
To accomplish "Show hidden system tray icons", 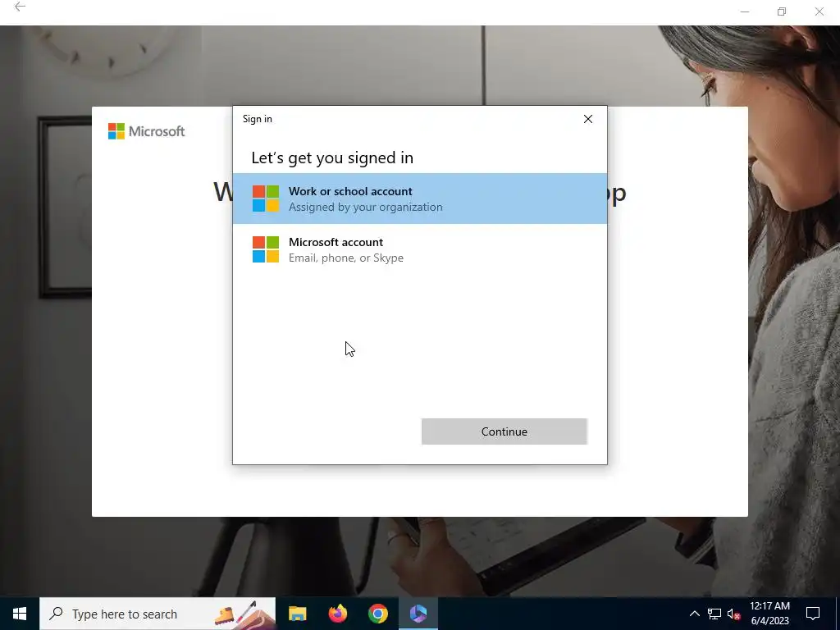I will coord(694,614).
